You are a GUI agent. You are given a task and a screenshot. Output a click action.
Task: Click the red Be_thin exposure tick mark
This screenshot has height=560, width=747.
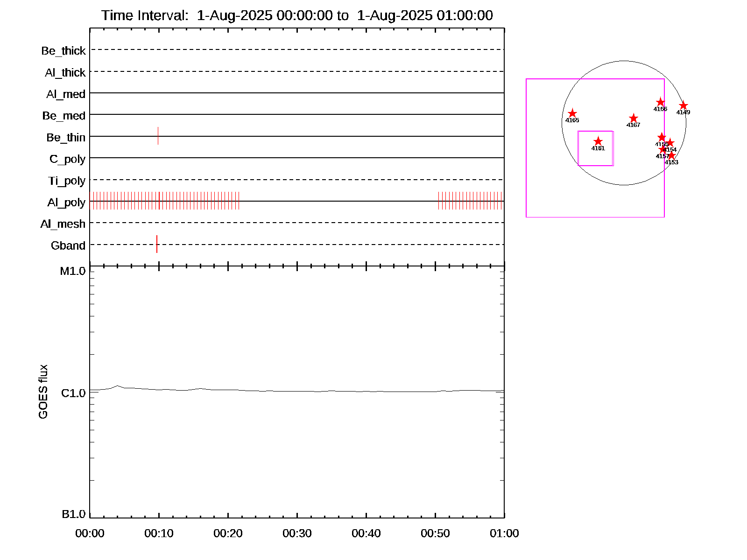(x=158, y=136)
